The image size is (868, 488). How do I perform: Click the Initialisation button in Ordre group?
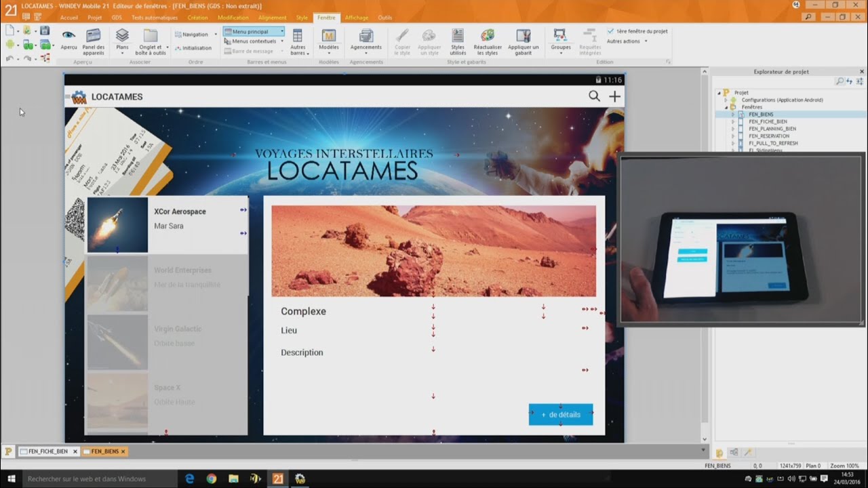(193, 48)
